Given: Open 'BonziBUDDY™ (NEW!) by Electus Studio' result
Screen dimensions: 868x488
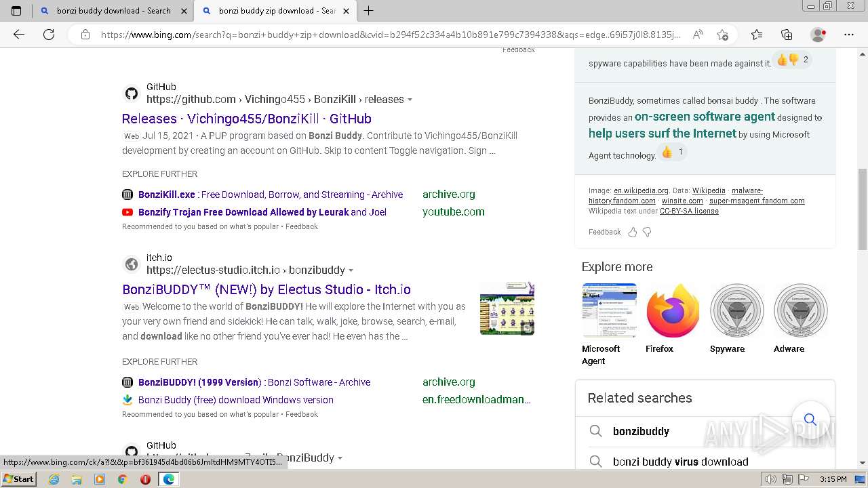Looking at the screenshot, I should [267, 289].
